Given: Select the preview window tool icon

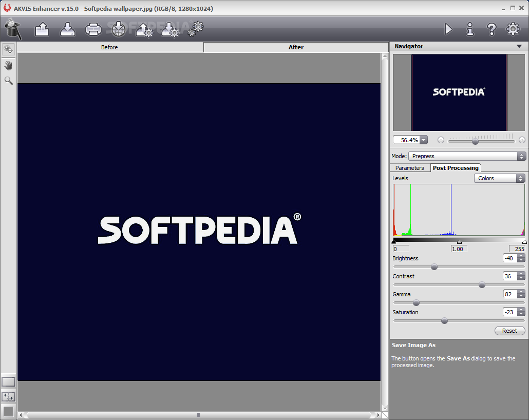Looking at the screenshot, I should click(8, 50).
